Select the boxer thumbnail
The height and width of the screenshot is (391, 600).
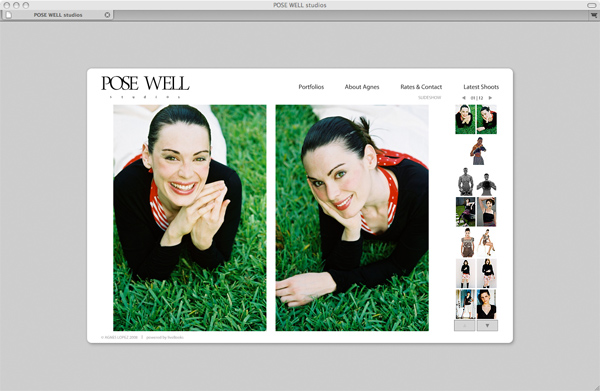pyautogui.click(x=478, y=151)
